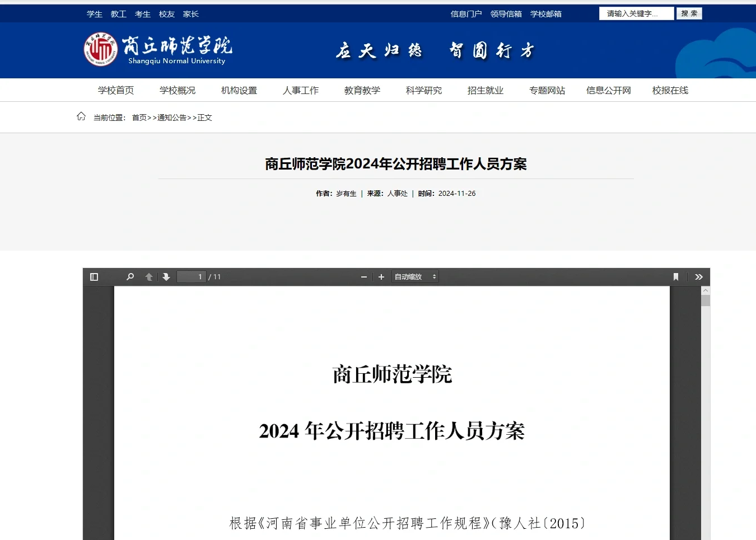This screenshot has height=540, width=756.
Task: Click the PDF scrollbar up arrow
Action: tap(706, 290)
